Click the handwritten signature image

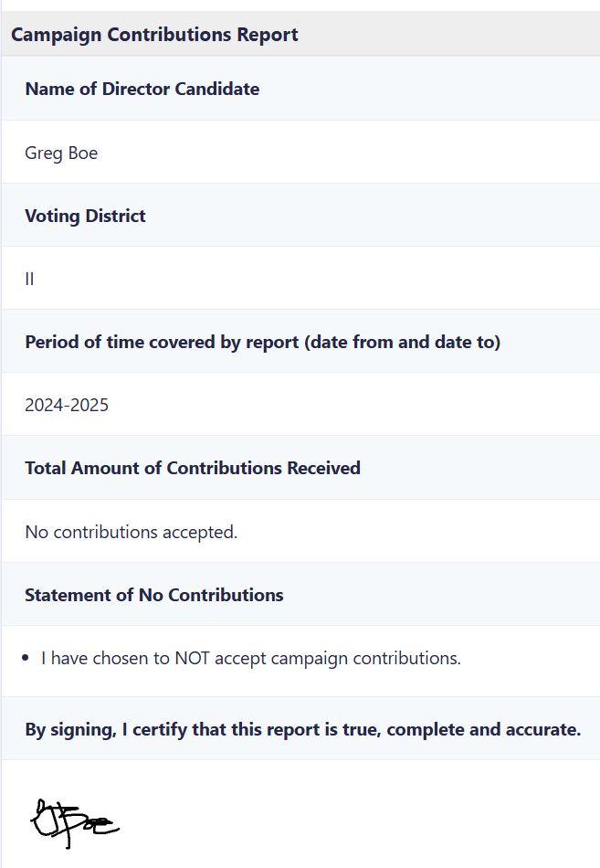(75, 823)
